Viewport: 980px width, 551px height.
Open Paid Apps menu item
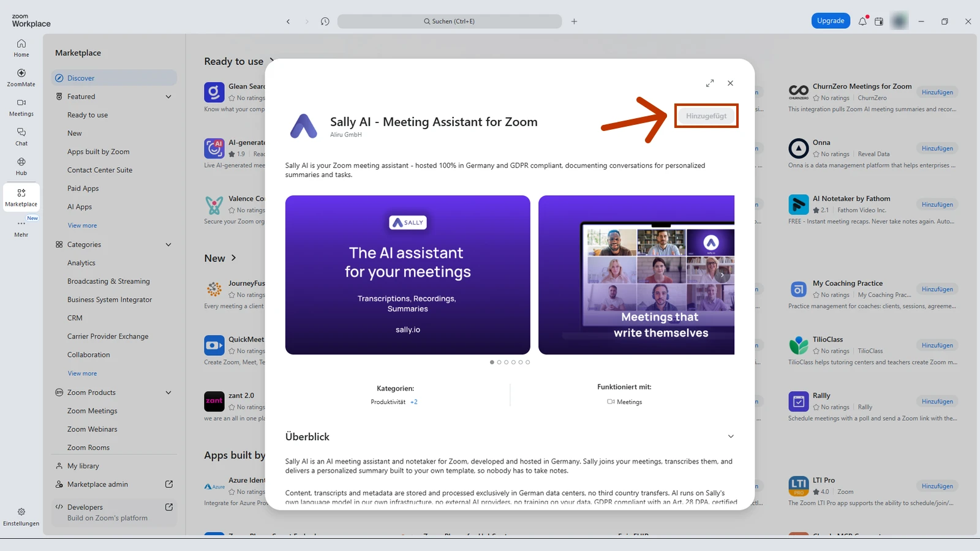83,189
